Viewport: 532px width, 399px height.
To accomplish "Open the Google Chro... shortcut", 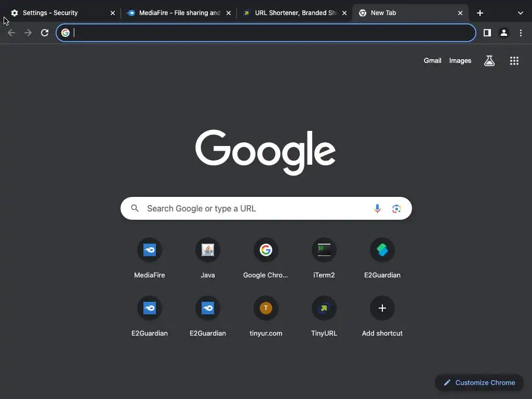I will point(265,258).
